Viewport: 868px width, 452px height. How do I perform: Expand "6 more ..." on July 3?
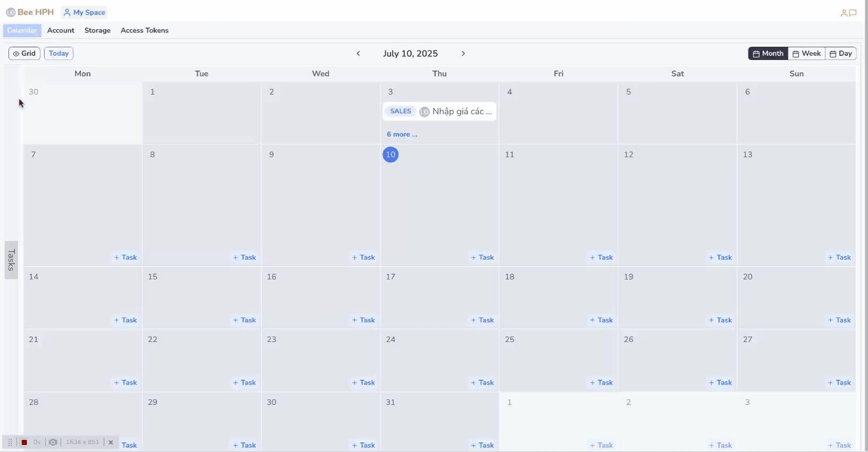pyautogui.click(x=402, y=134)
